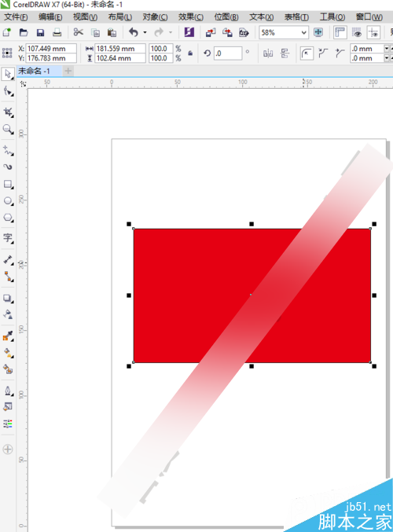Screen dimensions: 393x532
Task: Create a new document
Action: point(7,32)
